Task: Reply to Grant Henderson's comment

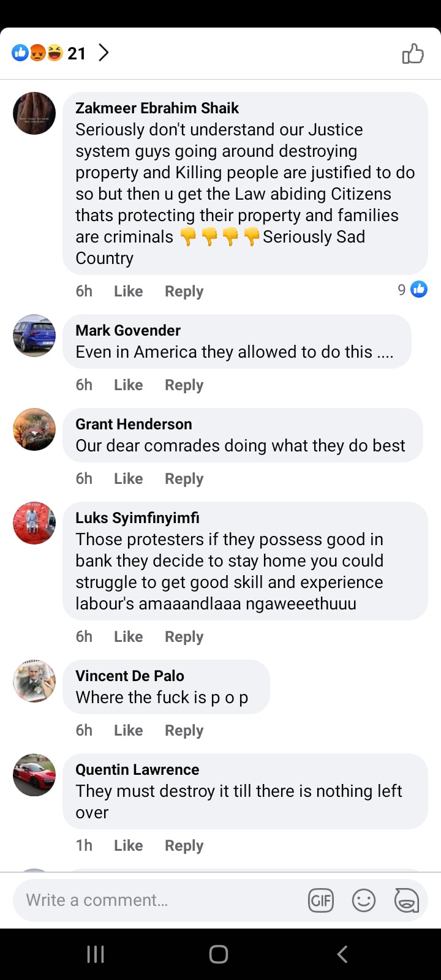Action: (184, 478)
